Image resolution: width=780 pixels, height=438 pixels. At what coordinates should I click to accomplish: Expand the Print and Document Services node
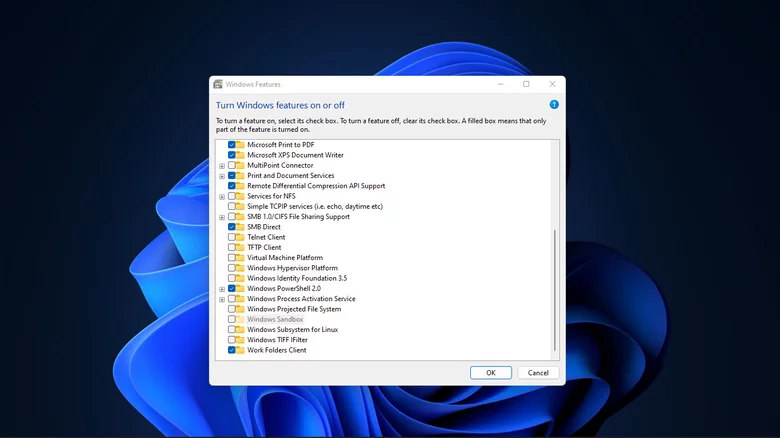click(222, 176)
